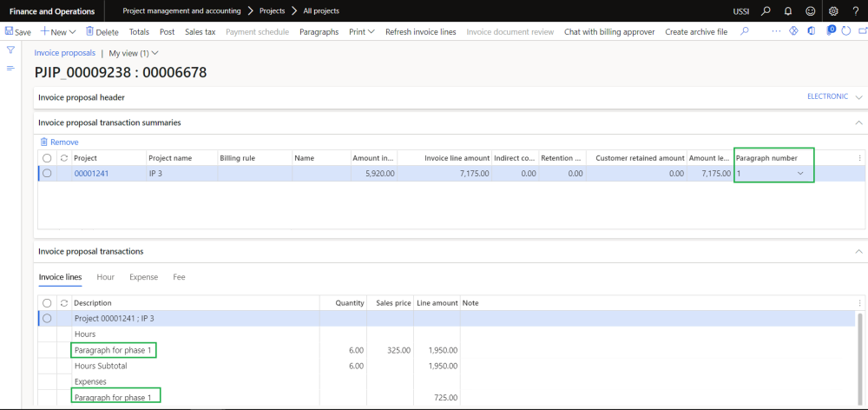Open the Help question mark icon
868x410 pixels.
pyautogui.click(x=856, y=10)
